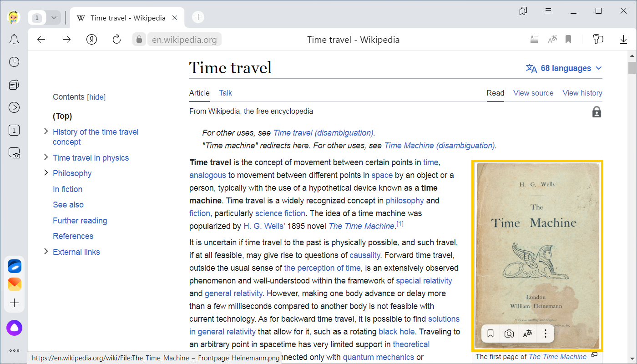Save the book image to collections
Viewport: 637px width, 364px height.
[x=490, y=334]
